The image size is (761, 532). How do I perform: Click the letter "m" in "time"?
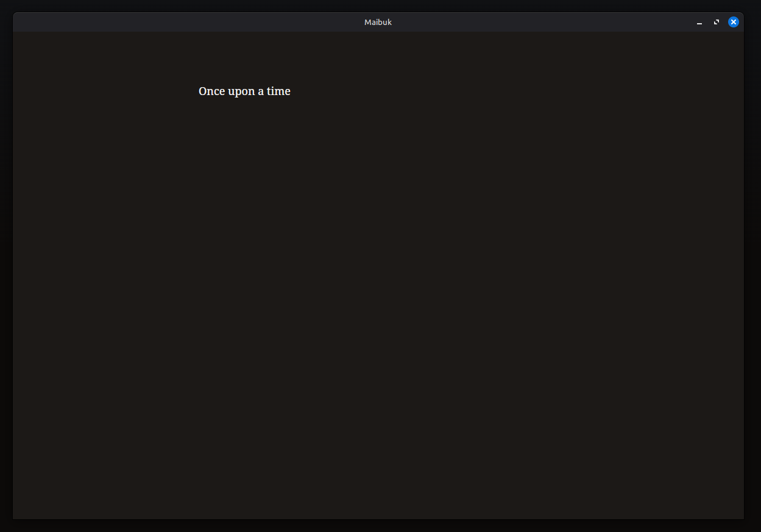click(x=280, y=92)
